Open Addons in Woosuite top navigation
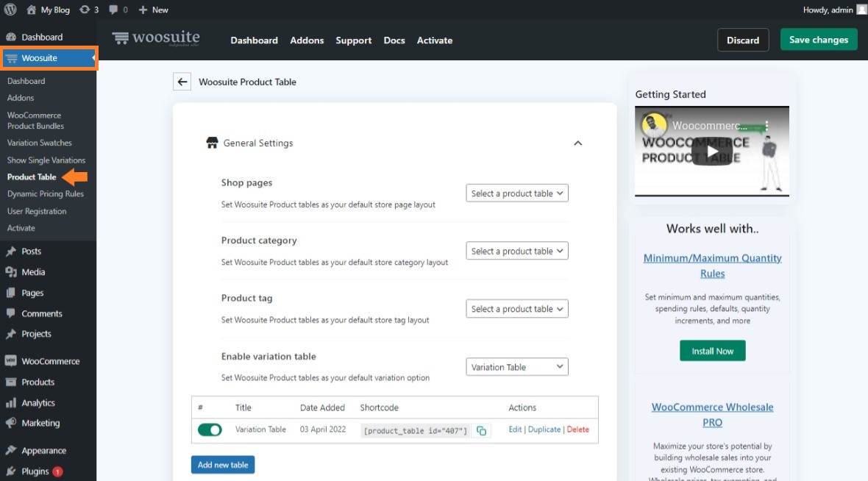The height and width of the screenshot is (481, 868). point(307,40)
